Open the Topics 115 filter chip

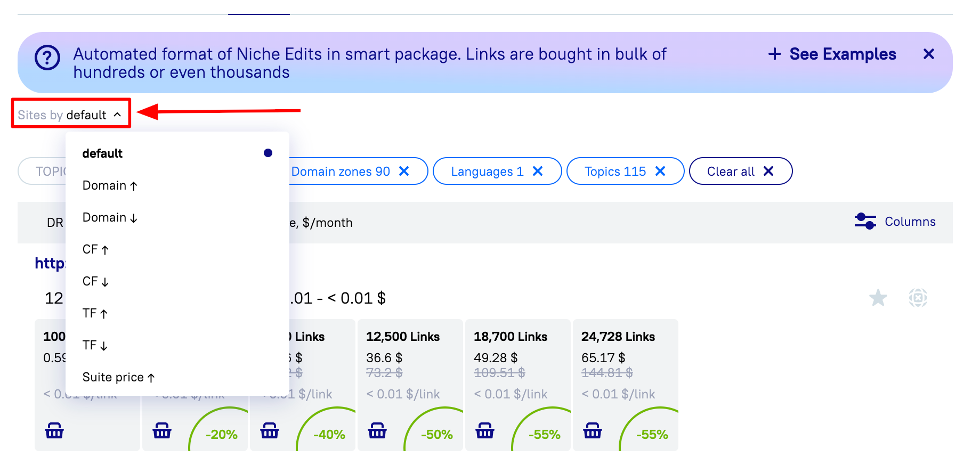click(x=615, y=172)
